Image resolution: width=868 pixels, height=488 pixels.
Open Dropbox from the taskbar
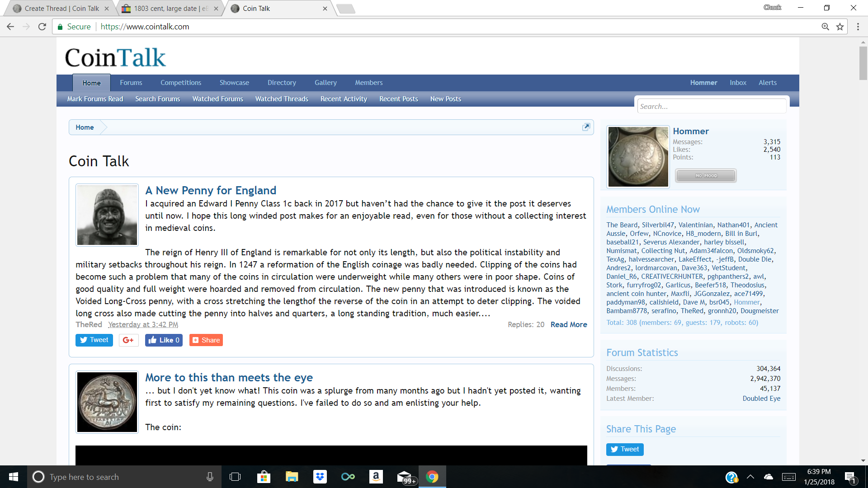tap(320, 477)
